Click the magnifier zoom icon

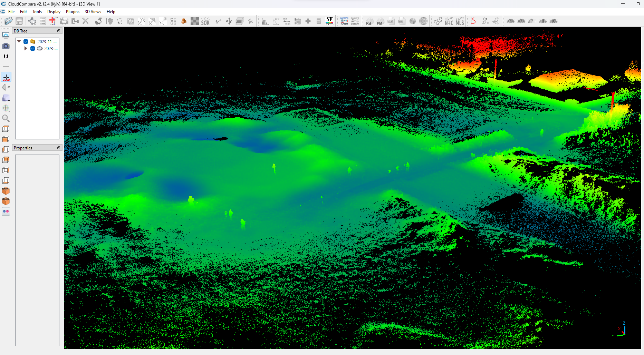coord(6,118)
